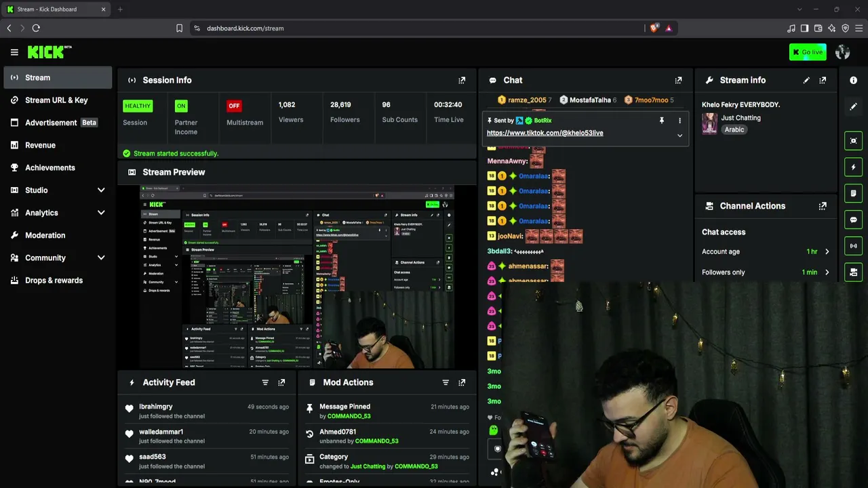The image size is (868, 488).
Task: Click COMMANDO_53 in the Message Pinned entry
Action: tap(349, 416)
